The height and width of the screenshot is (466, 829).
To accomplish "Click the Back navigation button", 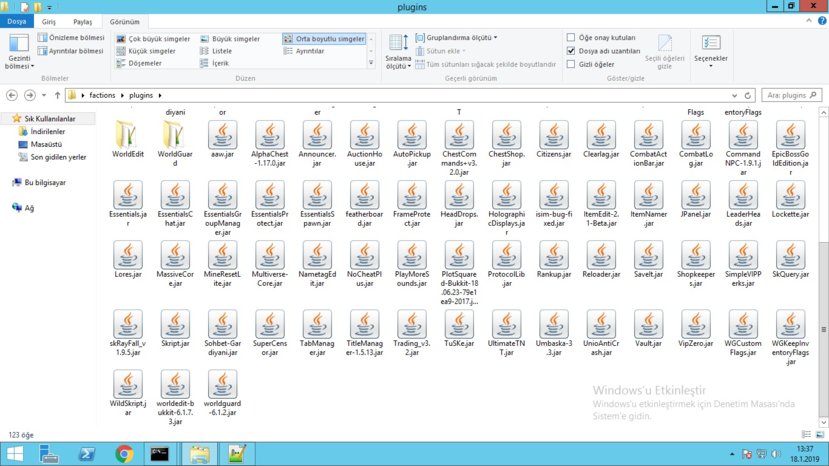I will pos(12,95).
